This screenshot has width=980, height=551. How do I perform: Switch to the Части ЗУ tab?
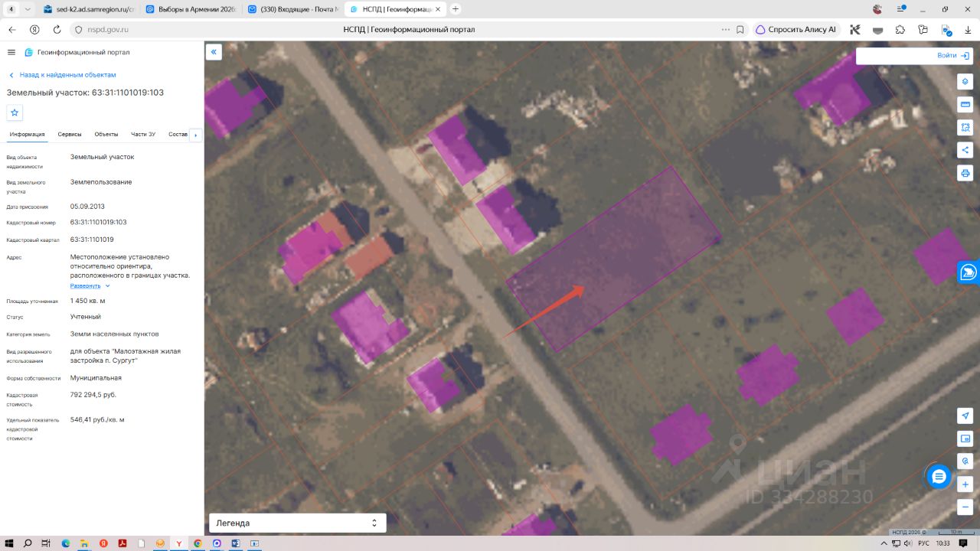[x=143, y=134]
